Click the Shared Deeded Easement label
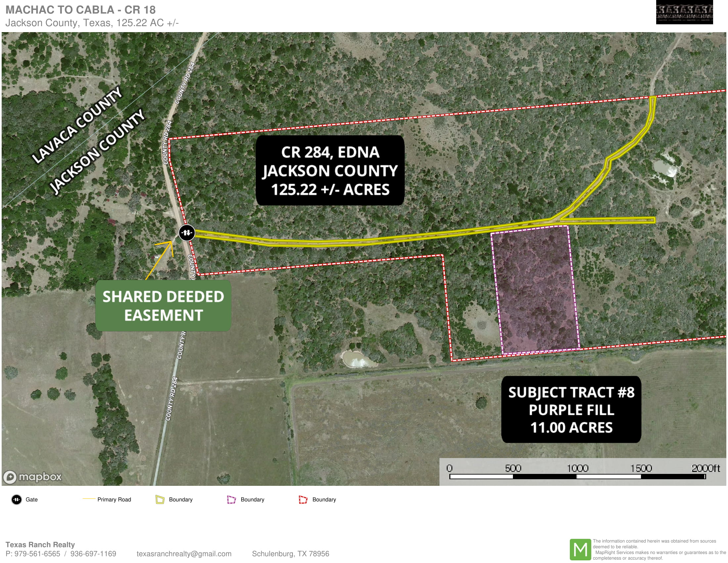 pyautogui.click(x=163, y=306)
